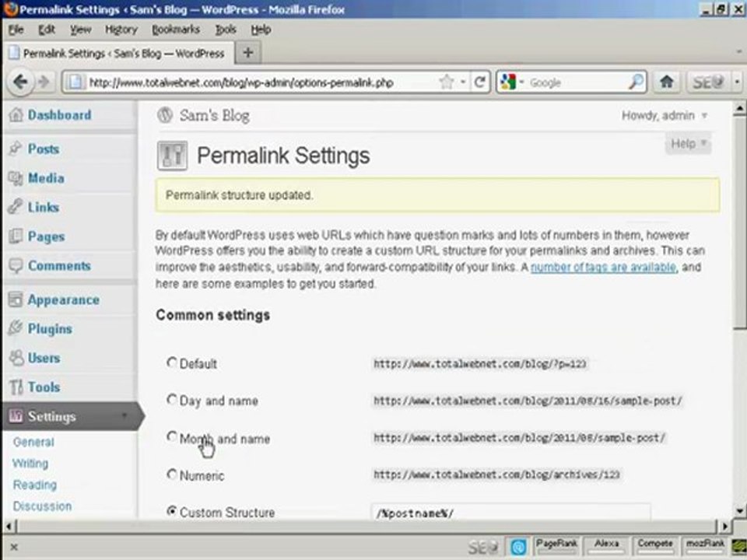Open General settings submenu link

[33, 442]
